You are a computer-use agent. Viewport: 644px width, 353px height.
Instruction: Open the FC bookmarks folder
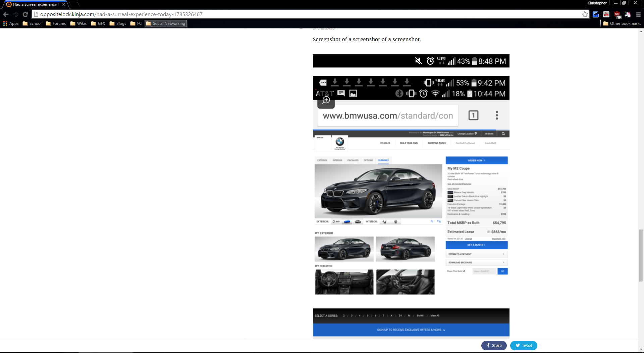pyautogui.click(x=136, y=23)
